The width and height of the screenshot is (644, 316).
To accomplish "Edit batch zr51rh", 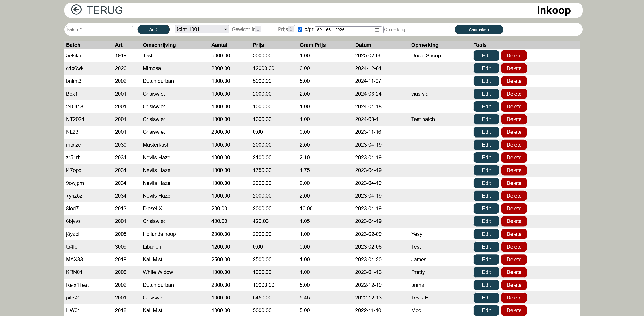I will 486,157.
